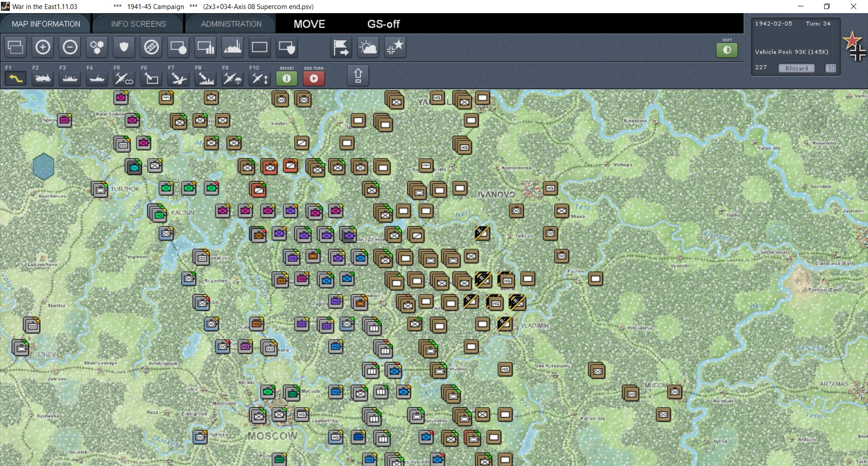Open the ADMINISTRATION tab
Viewport: 868px width, 466px height.
231,24
